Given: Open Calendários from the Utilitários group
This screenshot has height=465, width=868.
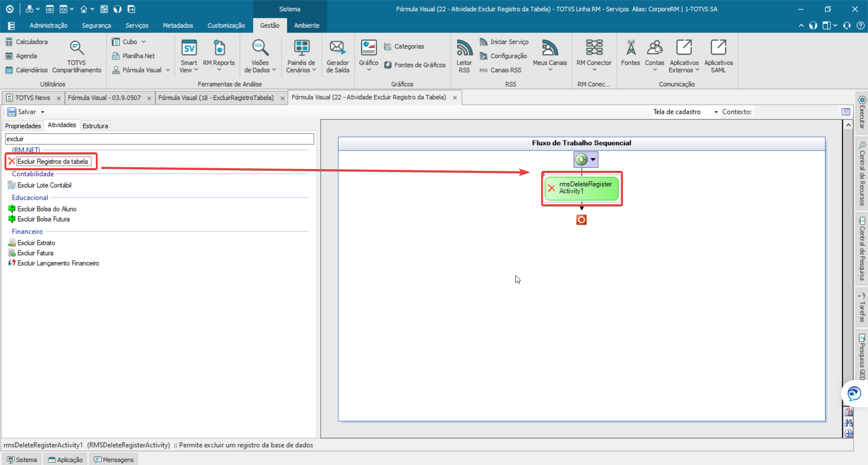Looking at the screenshot, I should 27,70.
